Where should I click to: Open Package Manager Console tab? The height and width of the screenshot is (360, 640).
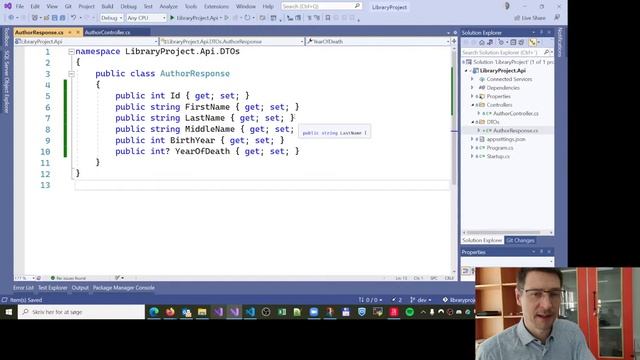[x=124, y=288]
